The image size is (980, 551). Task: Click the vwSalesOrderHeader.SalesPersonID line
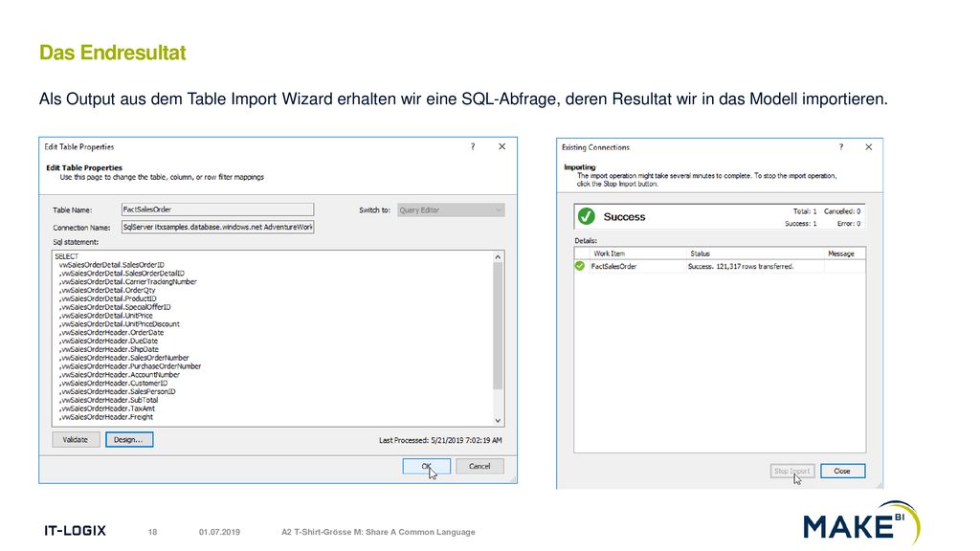coord(118,391)
